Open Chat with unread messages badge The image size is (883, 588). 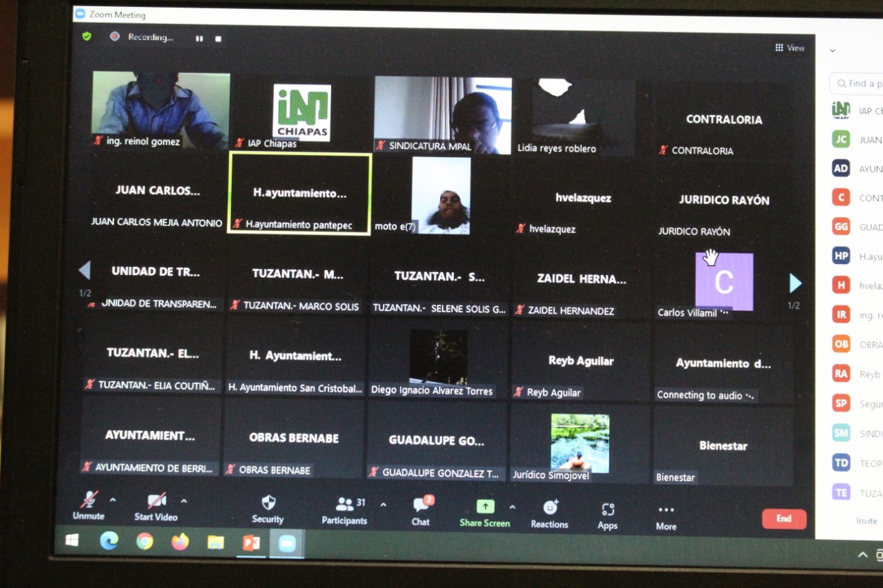tap(421, 511)
